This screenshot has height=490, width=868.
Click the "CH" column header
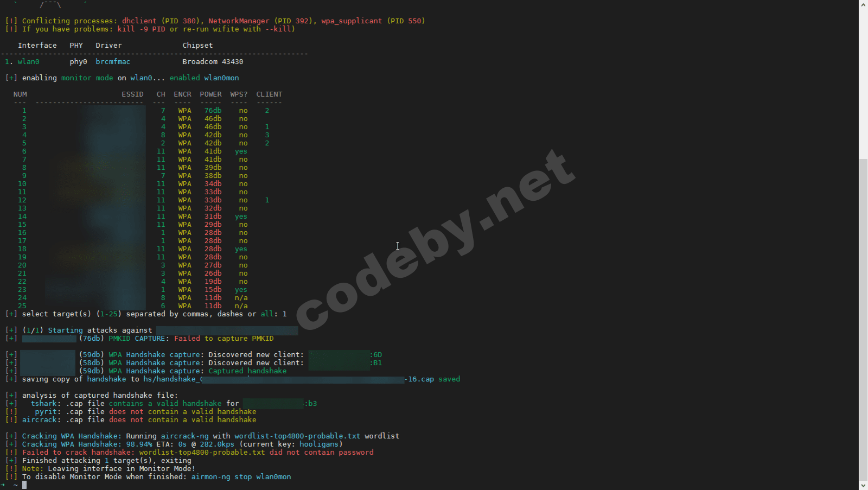pyautogui.click(x=161, y=94)
